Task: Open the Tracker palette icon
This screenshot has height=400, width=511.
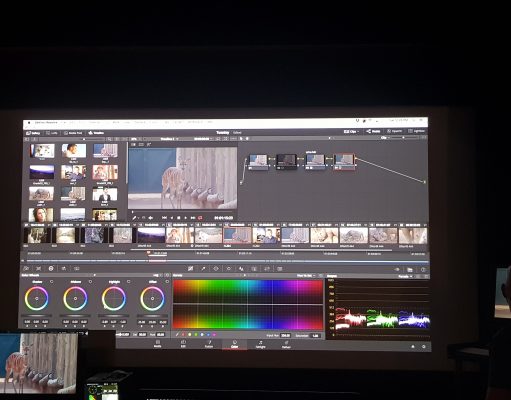Action: click(229, 268)
